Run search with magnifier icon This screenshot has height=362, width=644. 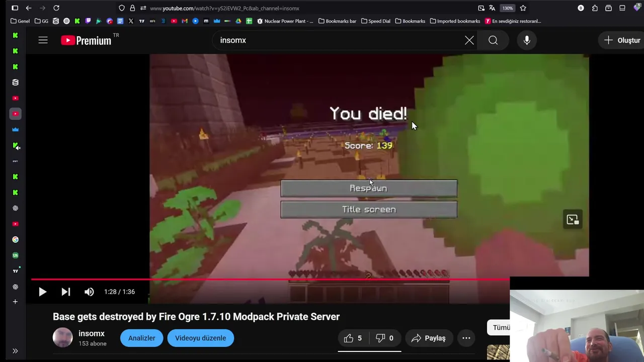[493, 40]
